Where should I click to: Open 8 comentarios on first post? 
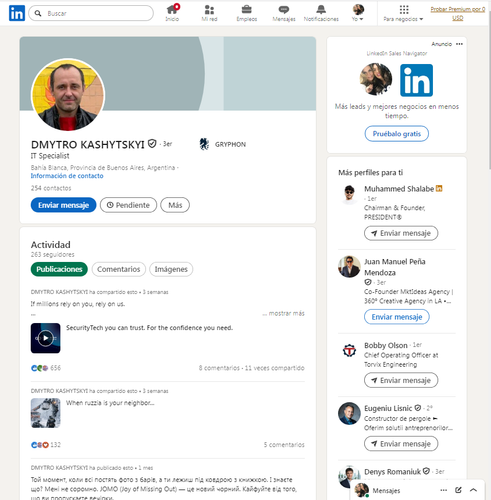pyautogui.click(x=219, y=368)
